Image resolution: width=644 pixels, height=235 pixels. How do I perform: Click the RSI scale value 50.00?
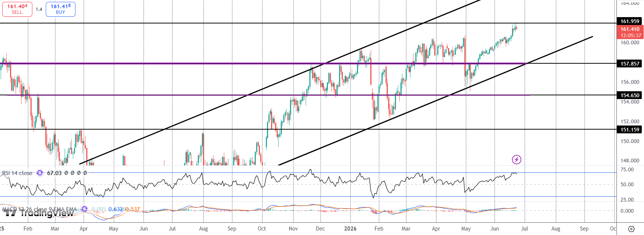(627, 184)
